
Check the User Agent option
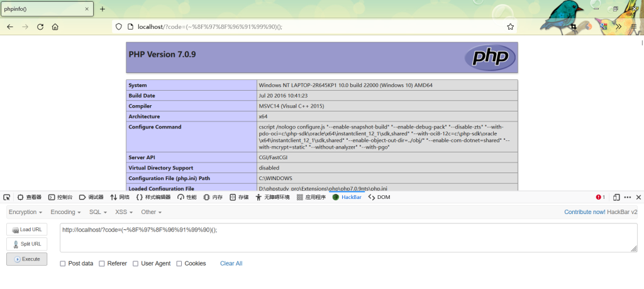136,263
